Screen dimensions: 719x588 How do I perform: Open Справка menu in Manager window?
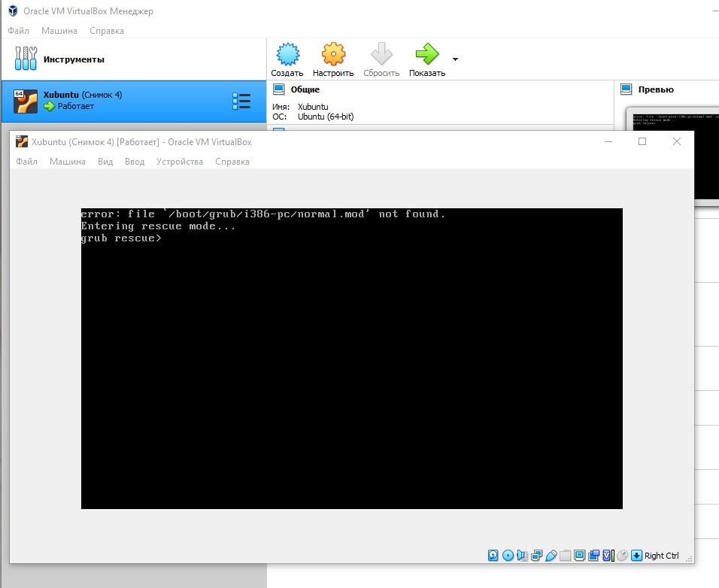[106, 31]
